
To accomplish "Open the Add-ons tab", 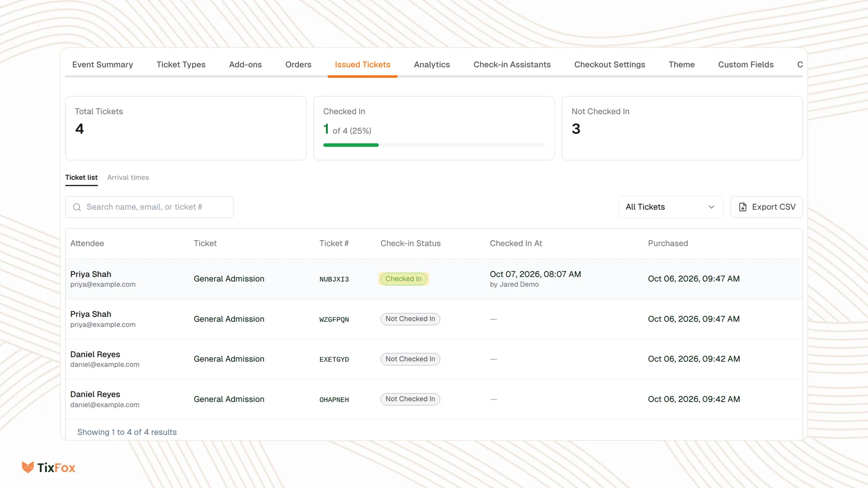I will [x=245, y=65].
